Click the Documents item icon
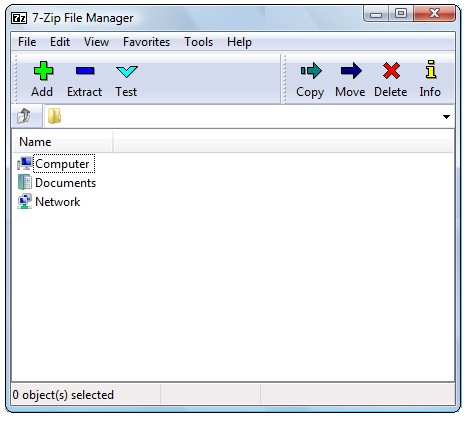The image size is (470, 422). click(25, 183)
